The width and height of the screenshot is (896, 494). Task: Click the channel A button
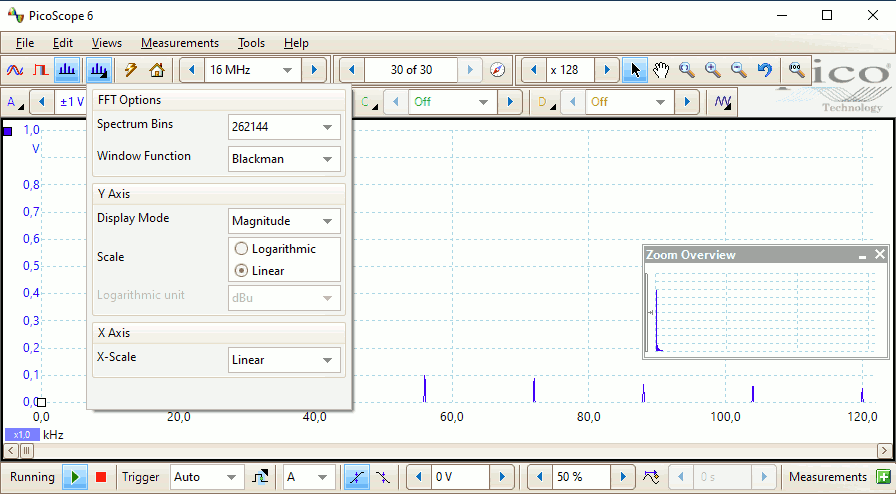[x=14, y=102]
